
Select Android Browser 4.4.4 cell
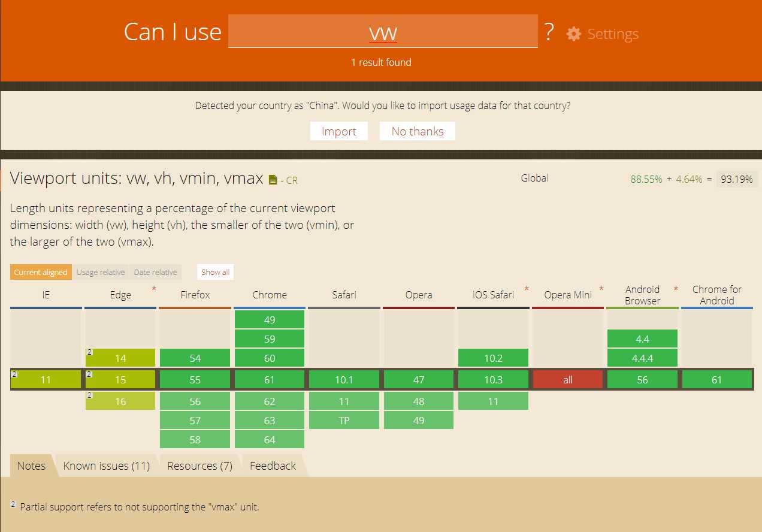pyautogui.click(x=642, y=358)
